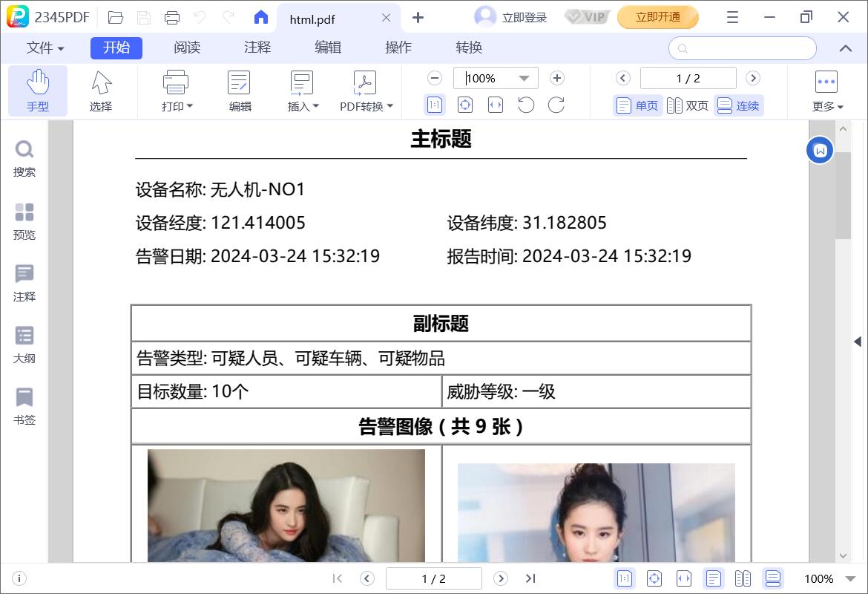Switch to the Annotate (注释) ribbon tab
Screen dimensions: 868x594
pyautogui.click(x=257, y=48)
